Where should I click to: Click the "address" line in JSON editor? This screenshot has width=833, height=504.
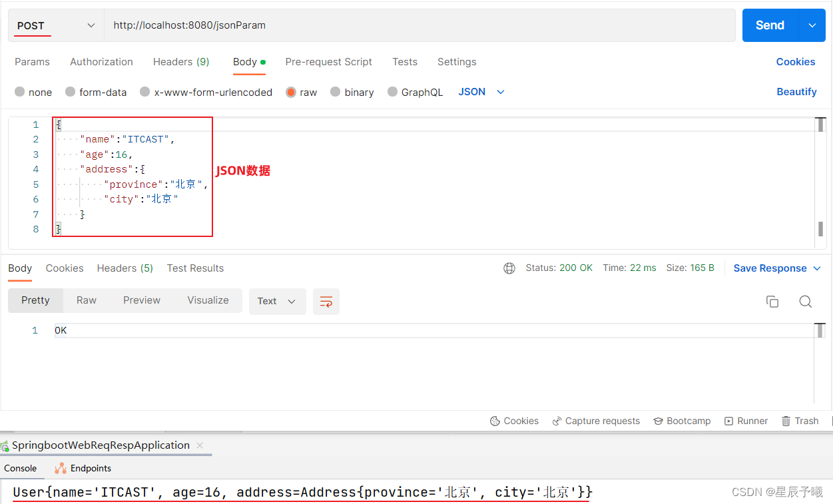(x=113, y=169)
